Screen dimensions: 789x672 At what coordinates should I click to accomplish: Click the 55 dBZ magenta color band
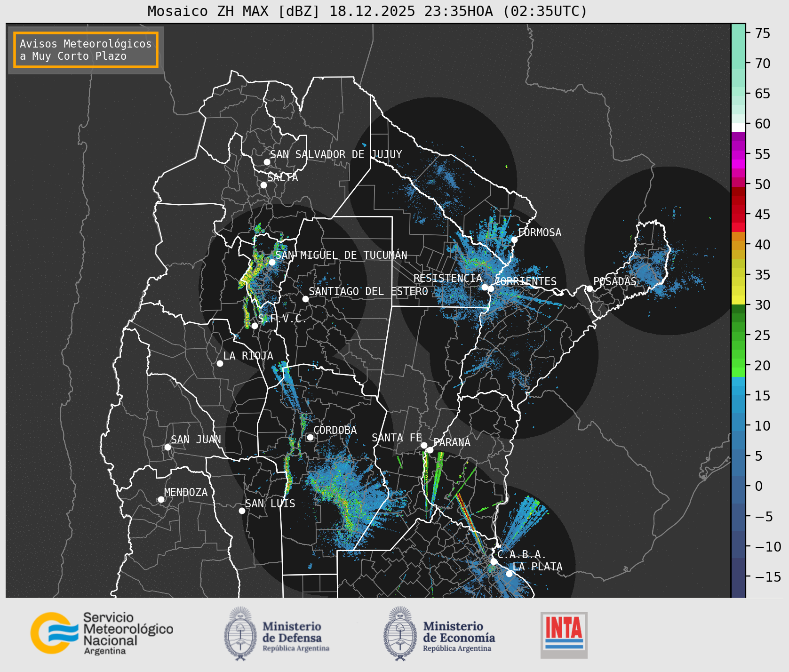pyautogui.click(x=738, y=154)
